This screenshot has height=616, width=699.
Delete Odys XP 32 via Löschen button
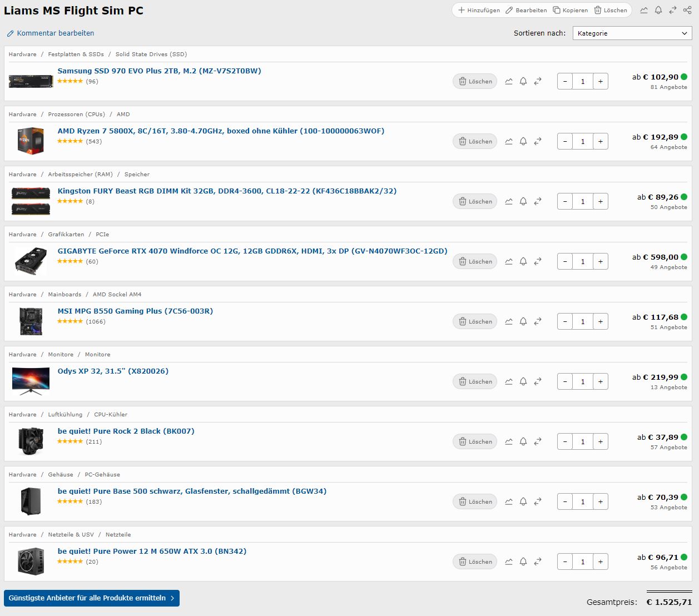475,381
